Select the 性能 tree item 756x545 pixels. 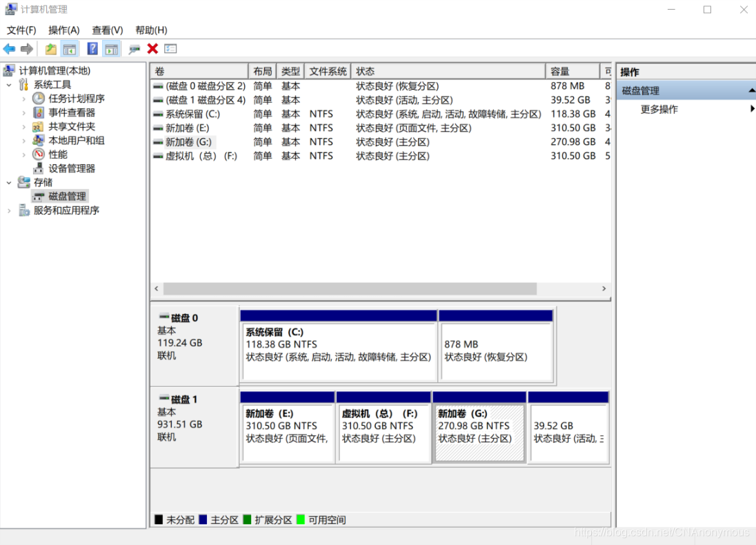57,155
